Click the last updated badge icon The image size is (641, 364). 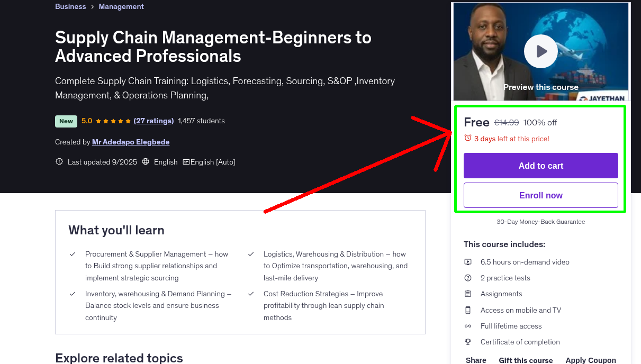point(59,162)
